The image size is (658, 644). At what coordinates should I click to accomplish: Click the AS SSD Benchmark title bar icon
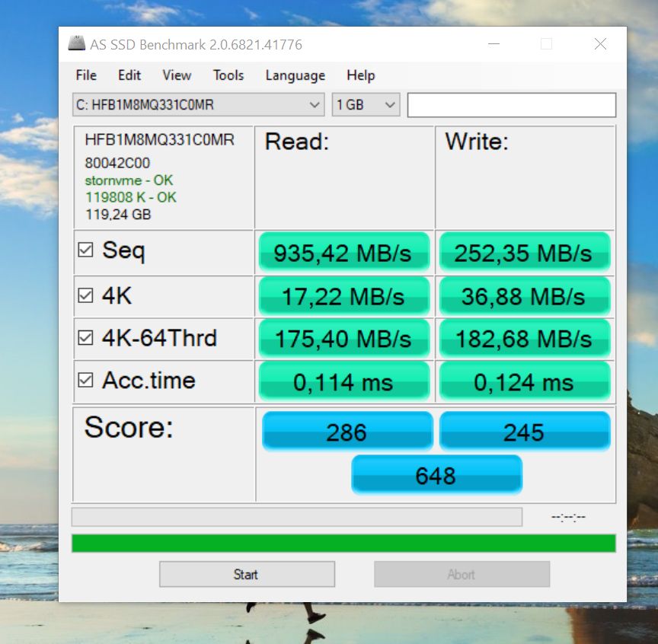pos(76,44)
